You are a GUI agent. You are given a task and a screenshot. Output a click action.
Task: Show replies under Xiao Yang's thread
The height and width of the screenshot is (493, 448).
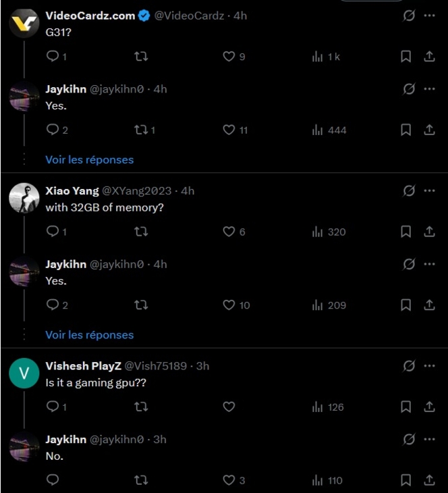[x=90, y=335]
